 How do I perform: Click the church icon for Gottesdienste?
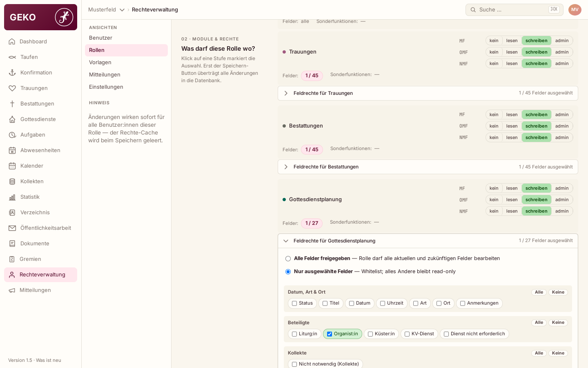coord(12,119)
